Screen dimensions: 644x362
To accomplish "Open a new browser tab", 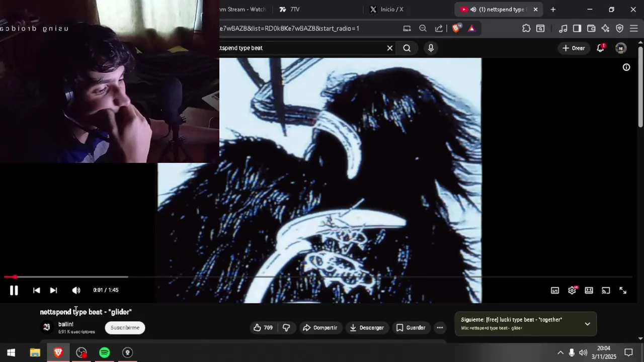I will click(553, 10).
